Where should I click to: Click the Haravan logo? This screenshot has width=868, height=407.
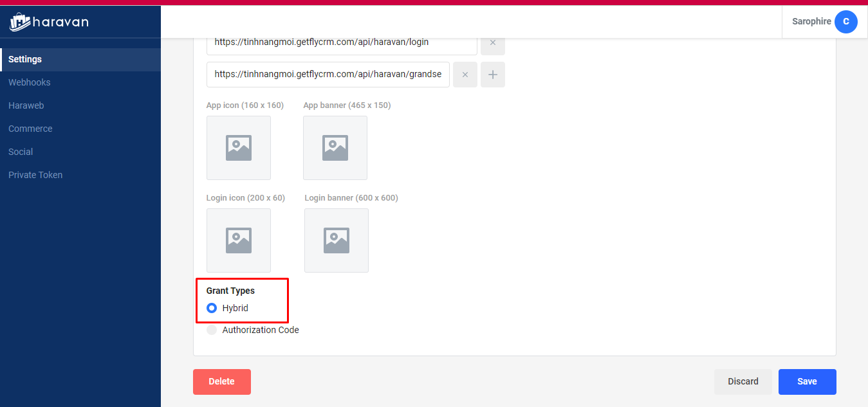[x=50, y=23]
